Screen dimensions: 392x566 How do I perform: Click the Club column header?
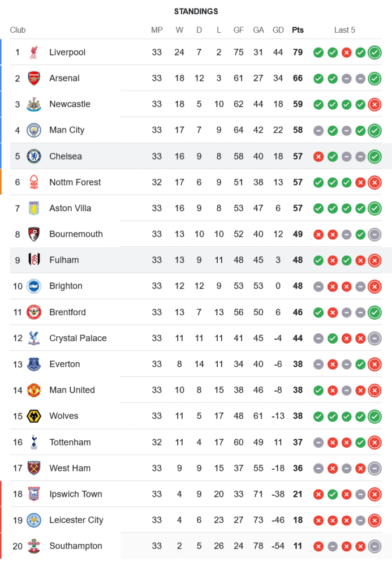pos(18,30)
